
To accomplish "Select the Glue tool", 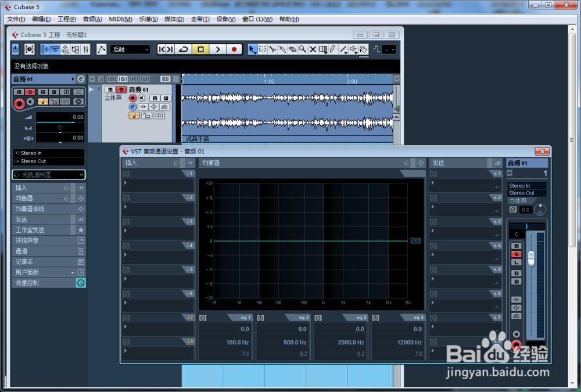I will click(282, 49).
